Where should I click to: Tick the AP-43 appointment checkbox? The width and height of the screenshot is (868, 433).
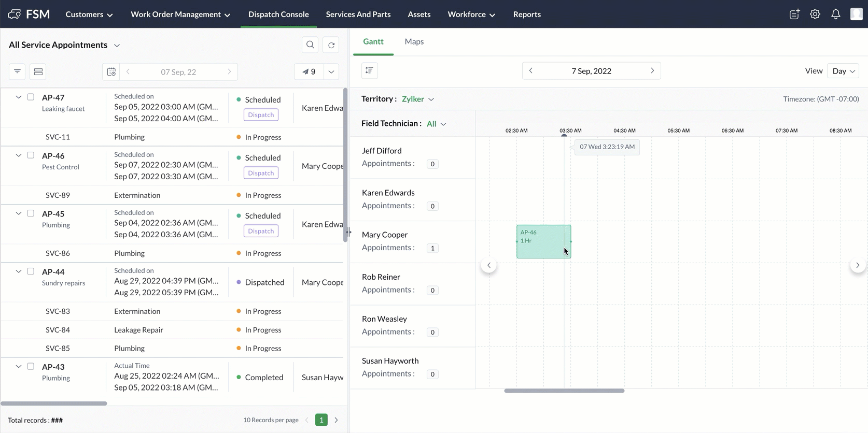point(31,366)
